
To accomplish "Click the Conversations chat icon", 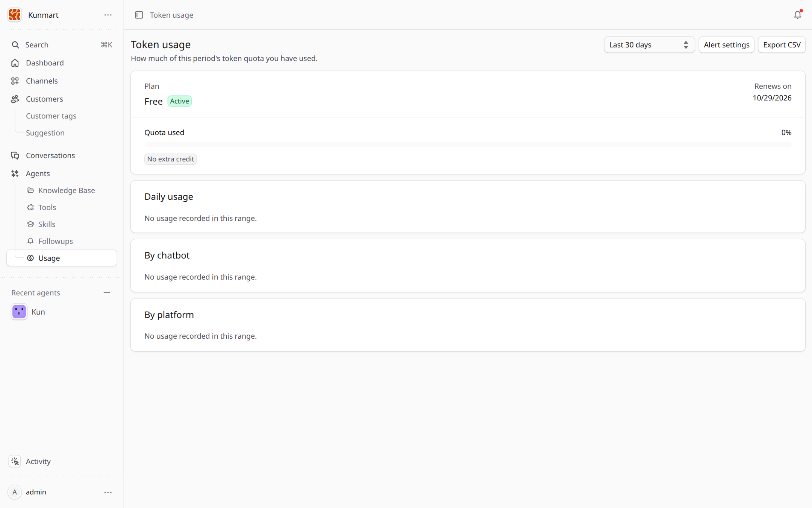I will (x=15, y=155).
